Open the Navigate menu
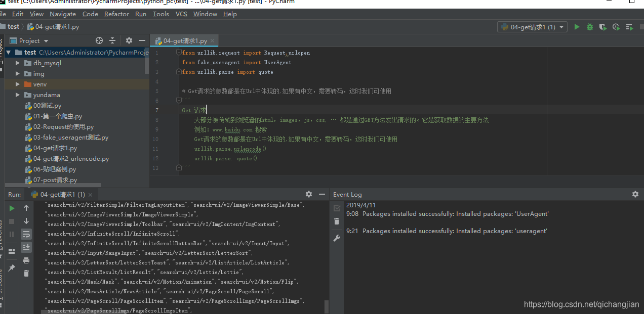This screenshot has height=314, width=644. (x=63, y=14)
